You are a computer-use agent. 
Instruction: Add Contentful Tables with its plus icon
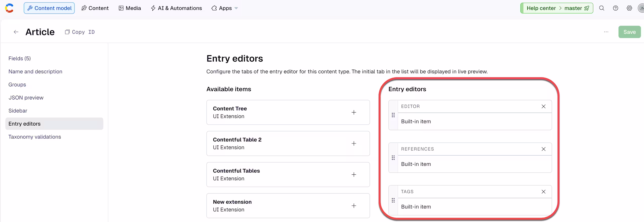354,175
